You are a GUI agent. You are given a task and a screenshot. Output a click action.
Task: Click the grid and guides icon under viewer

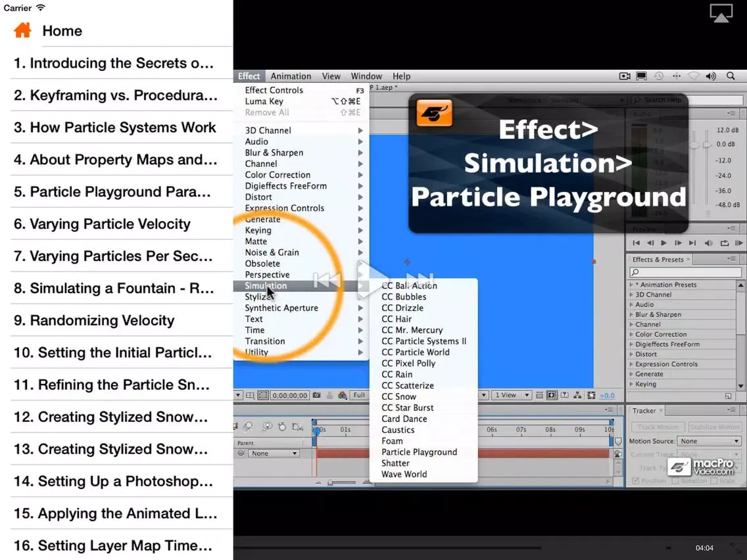coord(250,395)
